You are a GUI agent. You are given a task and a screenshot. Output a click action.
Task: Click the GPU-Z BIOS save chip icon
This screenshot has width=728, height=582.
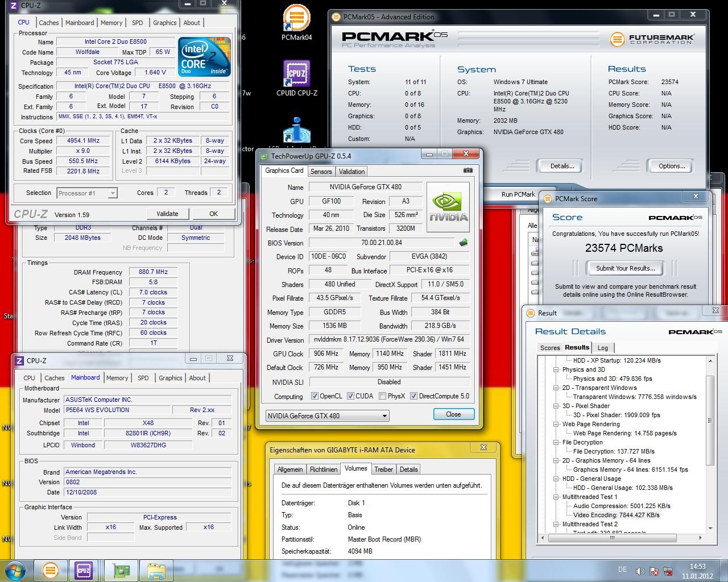click(x=464, y=243)
